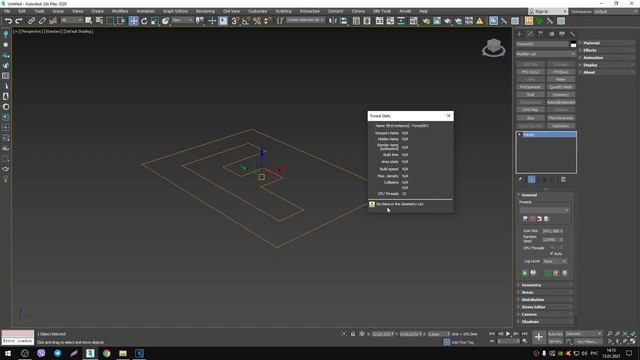Undo the last action

8,21
